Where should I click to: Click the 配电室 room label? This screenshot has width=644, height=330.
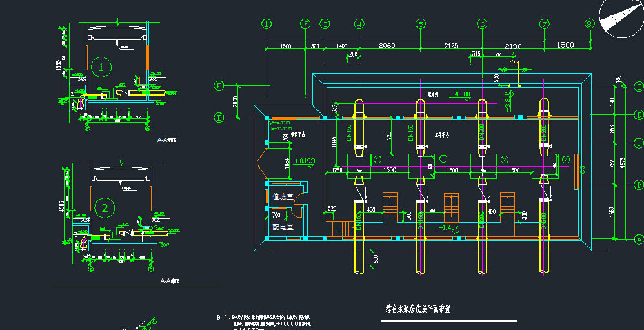pyautogui.click(x=283, y=227)
